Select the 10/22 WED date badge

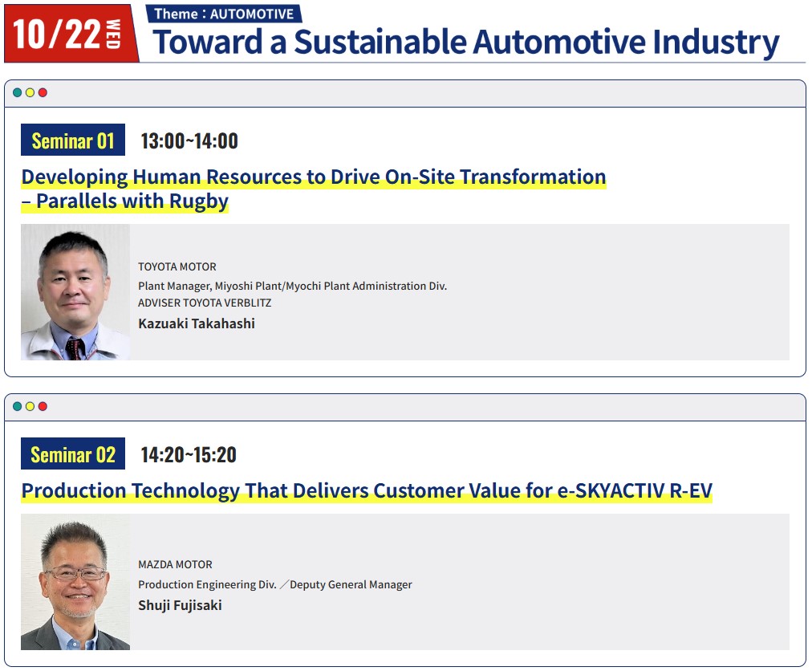click(71, 34)
